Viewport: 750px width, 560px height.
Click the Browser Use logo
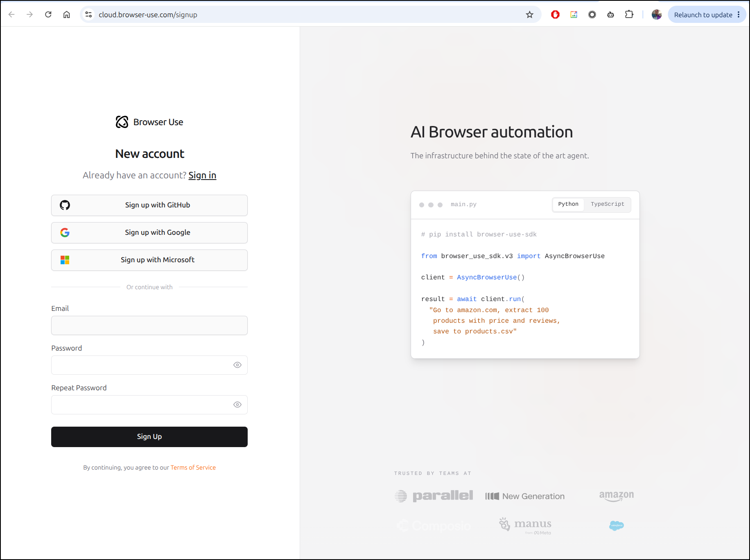pos(149,122)
